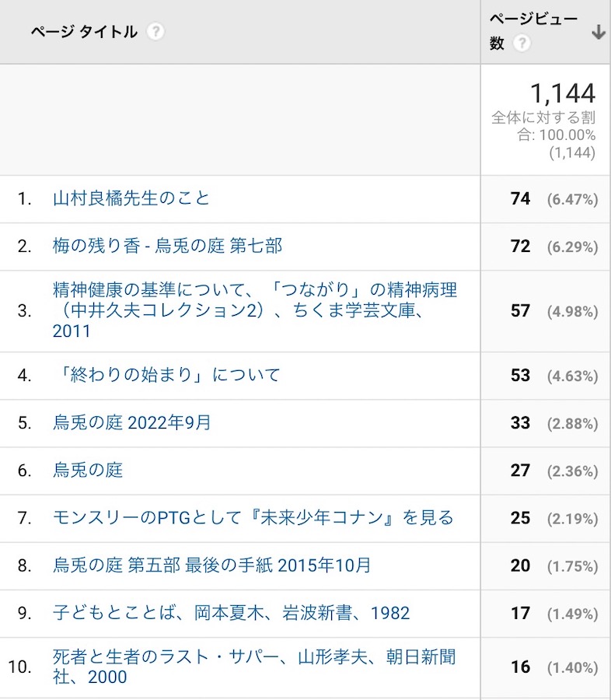
Task: Open 山村良橘先生のこと page link
Action: [x=131, y=198]
